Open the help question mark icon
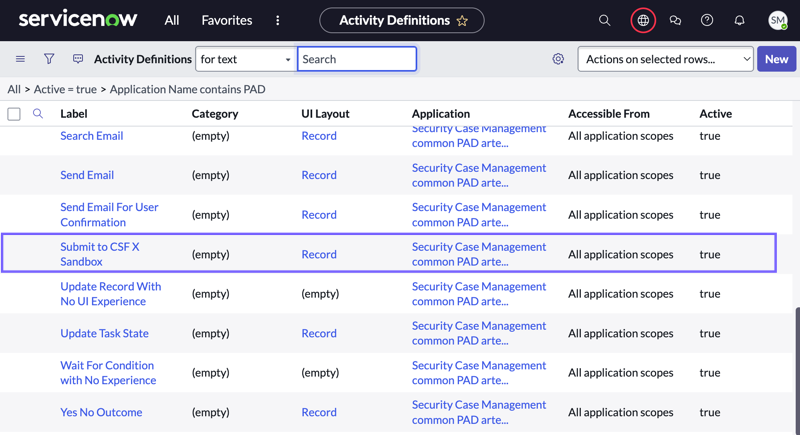This screenshot has width=800, height=435. [707, 20]
